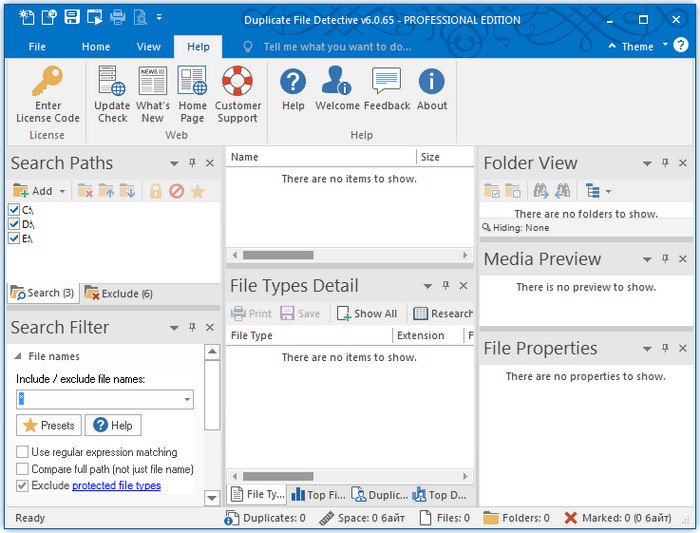The image size is (700, 533).
Task: Click Help button in Search Filter
Action: click(x=113, y=425)
